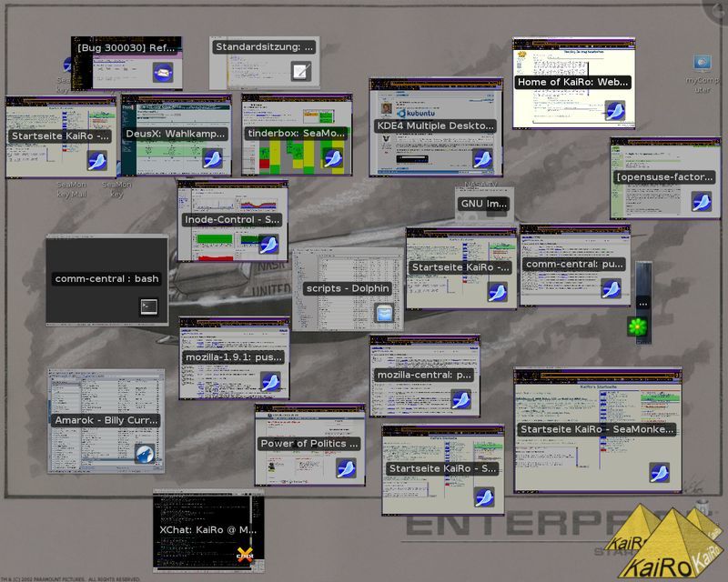This screenshot has width=728, height=582.
Task: Select the 'Amarok - Billy Curr...' caption
Action: tap(106, 420)
